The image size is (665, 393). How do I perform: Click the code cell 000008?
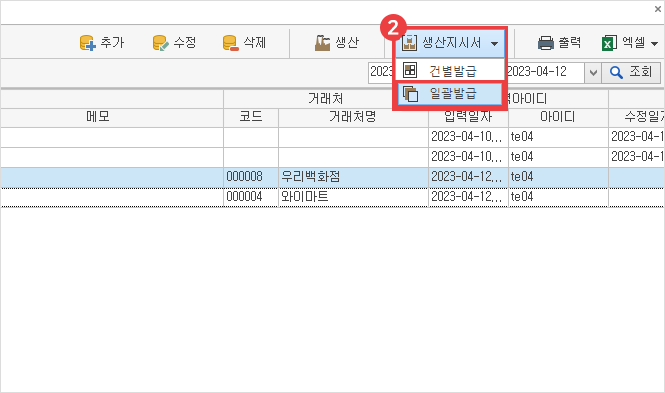(251, 176)
